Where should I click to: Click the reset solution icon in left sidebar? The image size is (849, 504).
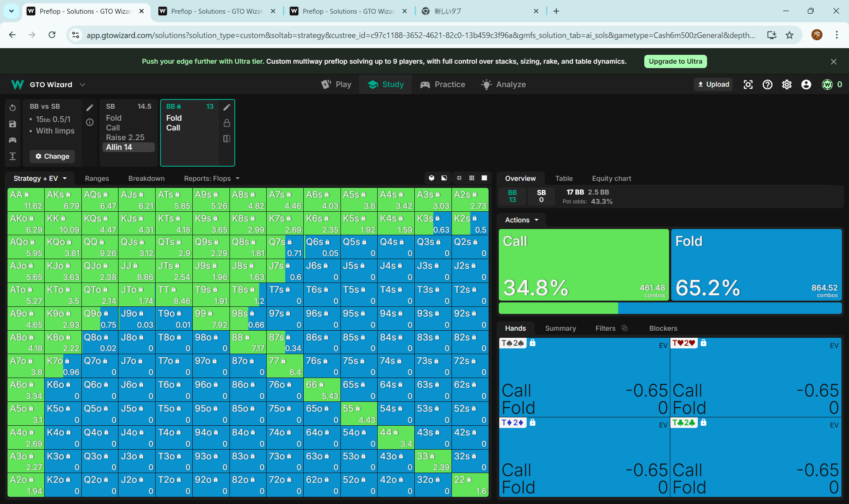(x=12, y=108)
